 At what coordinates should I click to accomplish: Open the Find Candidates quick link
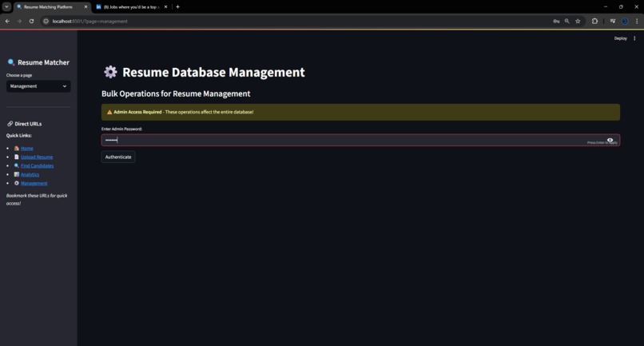tap(38, 165)
